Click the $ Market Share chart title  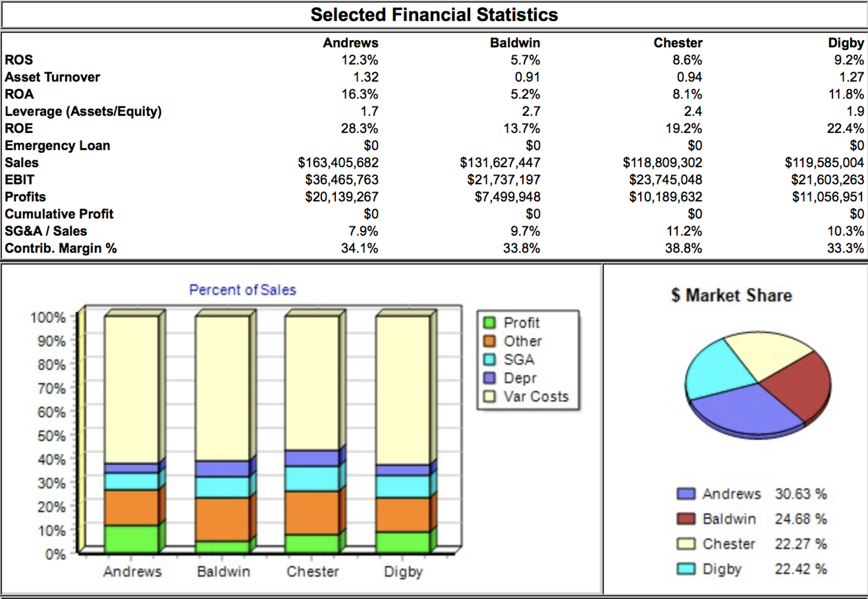(731, 295)
